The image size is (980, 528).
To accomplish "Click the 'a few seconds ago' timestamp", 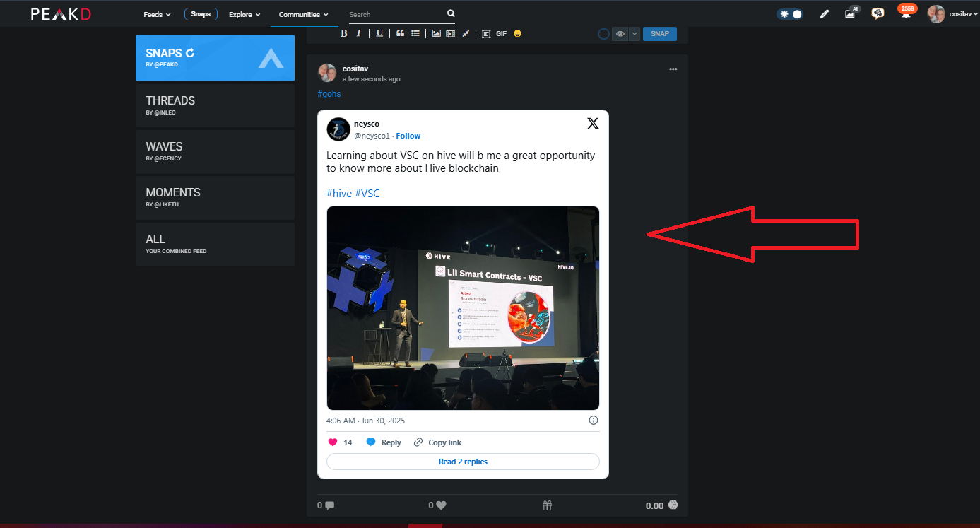I will 372,79.
